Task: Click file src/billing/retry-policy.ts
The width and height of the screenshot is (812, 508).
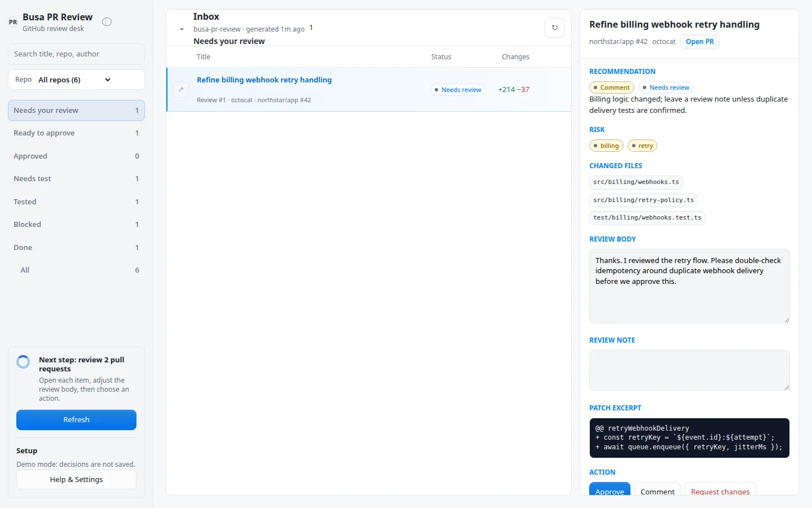Action: 643,200
